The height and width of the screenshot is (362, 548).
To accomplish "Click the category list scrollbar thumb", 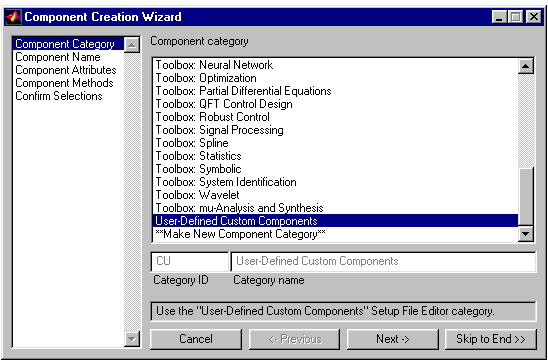I will pos(526,197).
